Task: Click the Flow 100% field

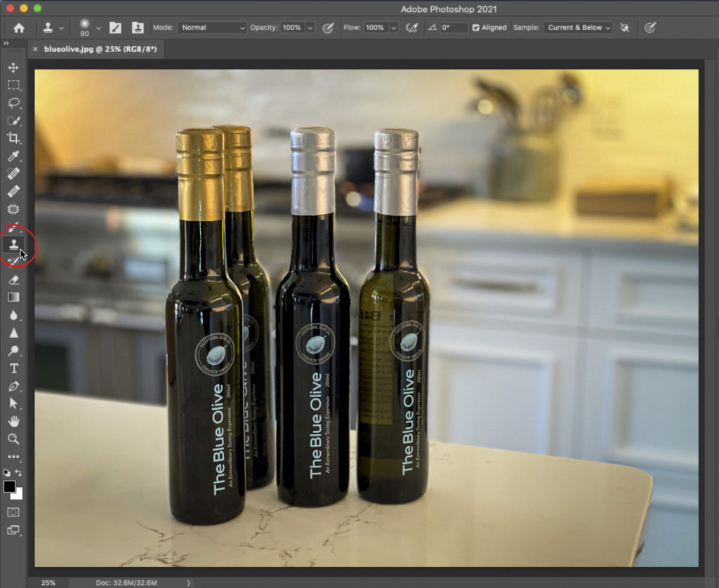Action: point(376,27)
